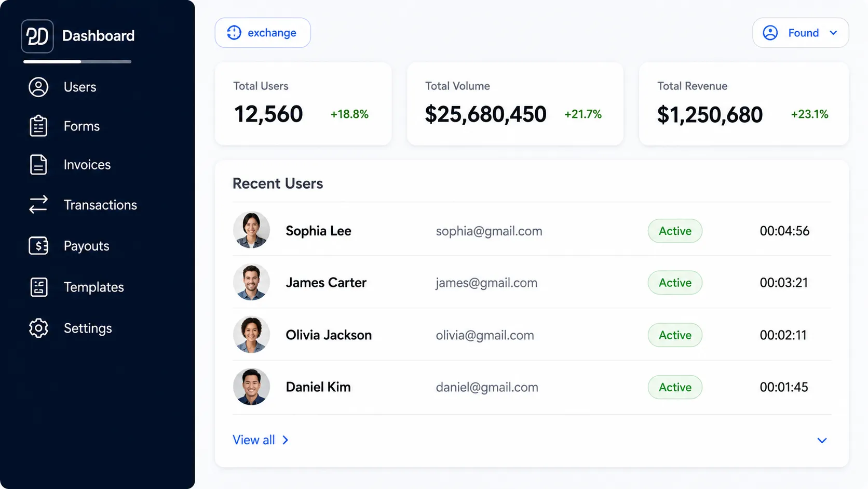The width and height of the screenshot is (868, 489).
Task: Click the time 00:01:45
Action: point(784,387)
